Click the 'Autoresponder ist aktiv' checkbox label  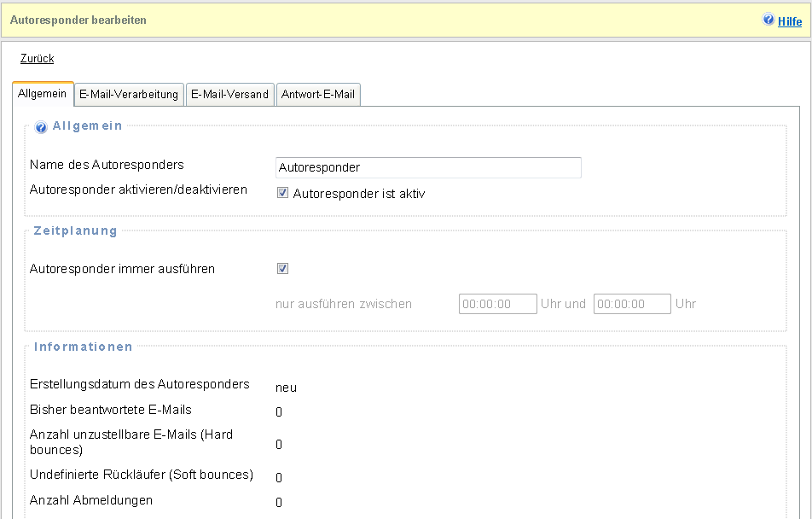(x=358, y=194)
